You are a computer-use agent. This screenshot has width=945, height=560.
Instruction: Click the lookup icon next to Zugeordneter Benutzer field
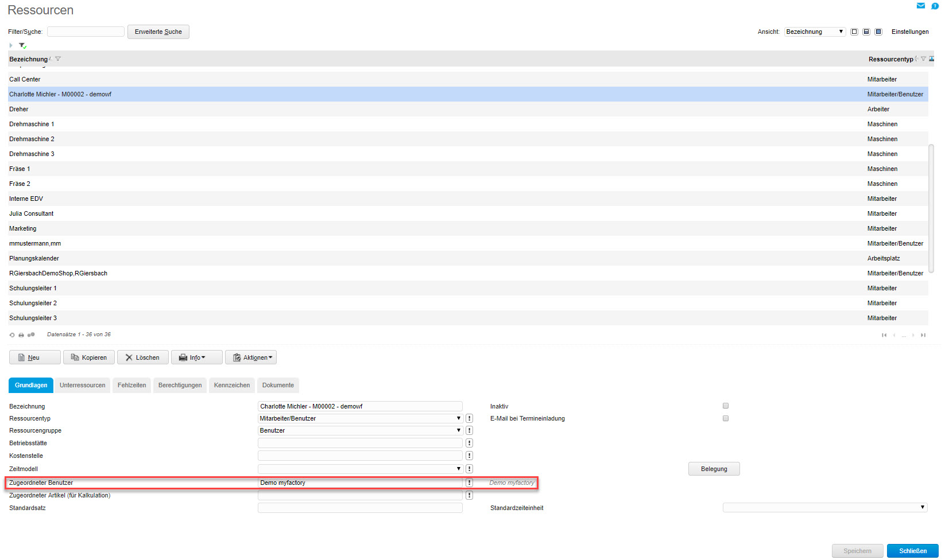pyautogui.click(x=469, y=483)
